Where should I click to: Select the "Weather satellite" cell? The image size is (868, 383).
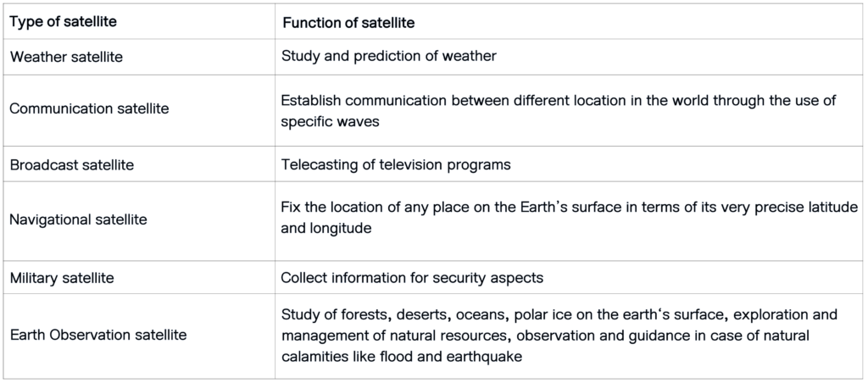(139, 57)
